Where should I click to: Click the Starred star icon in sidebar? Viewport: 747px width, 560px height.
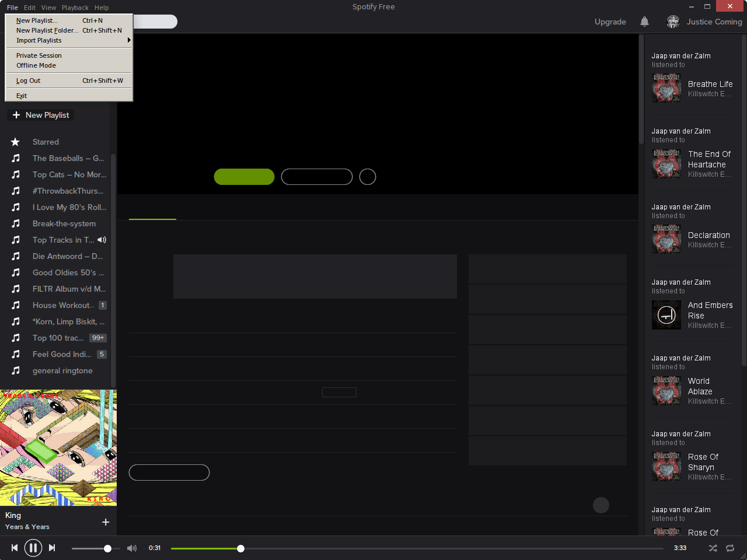click(16, 142)
